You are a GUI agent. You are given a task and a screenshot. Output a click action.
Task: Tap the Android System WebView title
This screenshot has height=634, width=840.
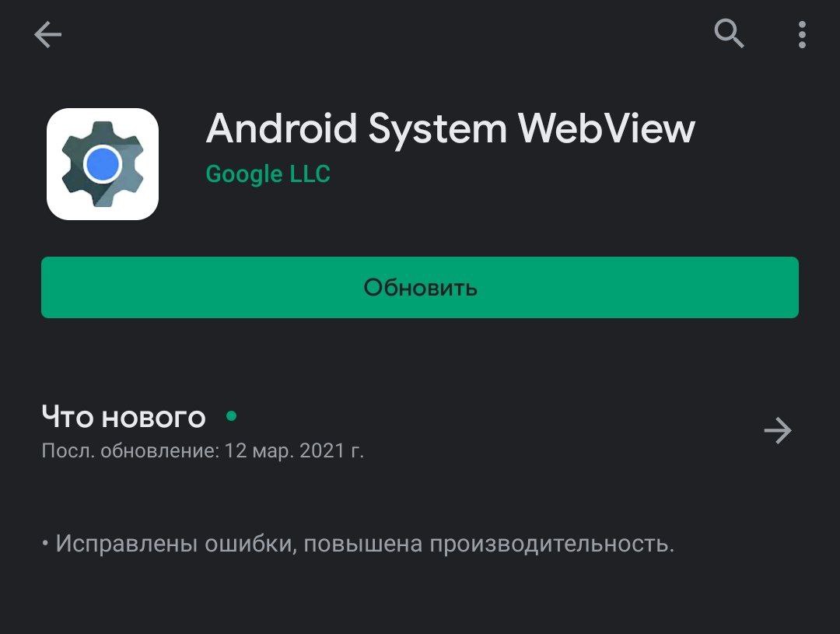[x=450, y=129]
